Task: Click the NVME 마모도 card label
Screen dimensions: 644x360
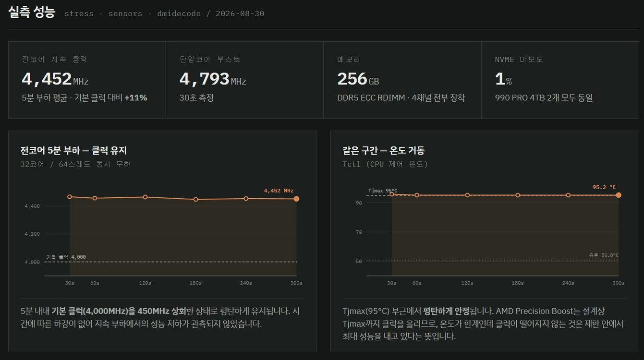Action: click(x=519, y=60)
